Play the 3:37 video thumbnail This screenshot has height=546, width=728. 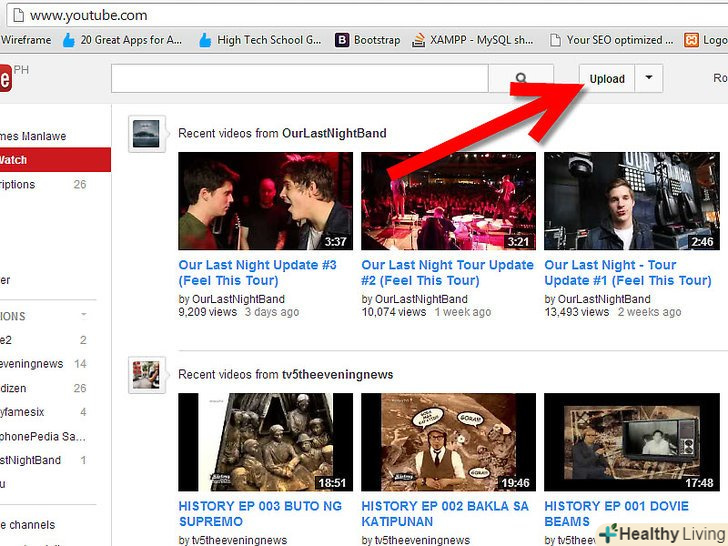[x=266, y=201]
